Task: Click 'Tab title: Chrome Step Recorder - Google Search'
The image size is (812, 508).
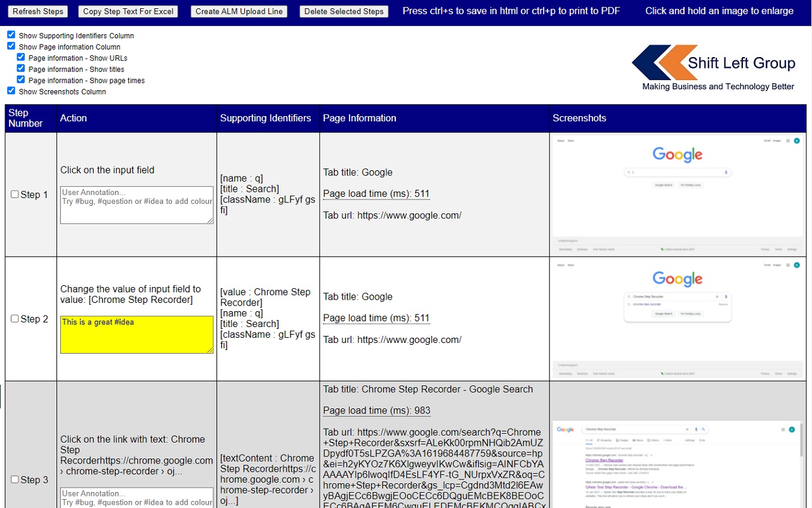Action: coord(428,389)
